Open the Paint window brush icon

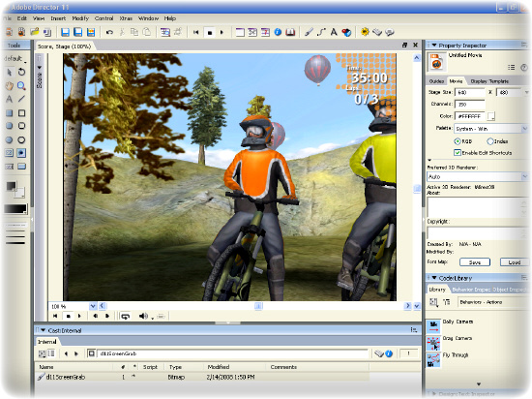309,32
